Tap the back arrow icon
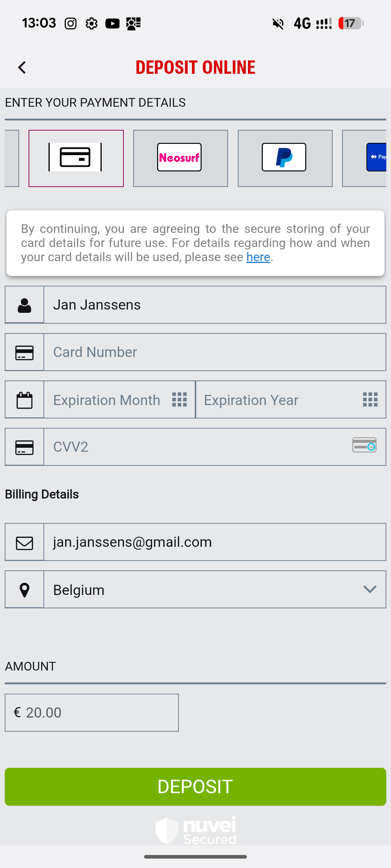Screen dimensions: 391x868 tap(22, 68)
